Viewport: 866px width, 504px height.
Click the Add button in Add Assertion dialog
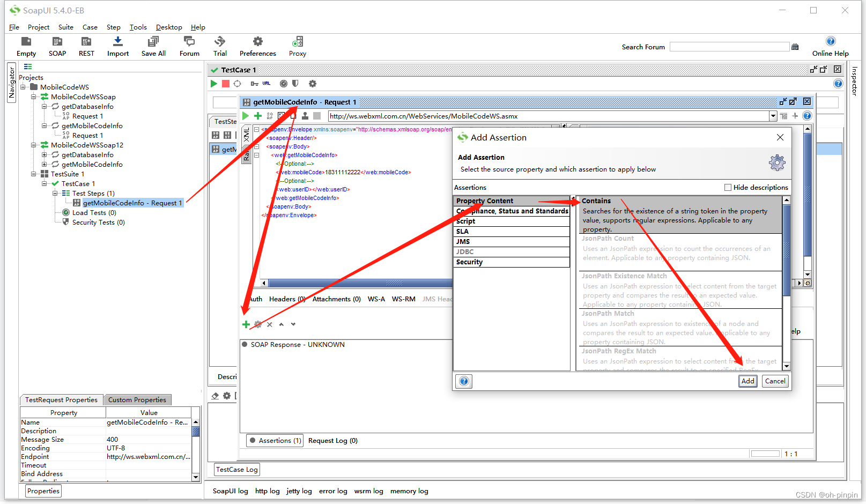[747, 381]
